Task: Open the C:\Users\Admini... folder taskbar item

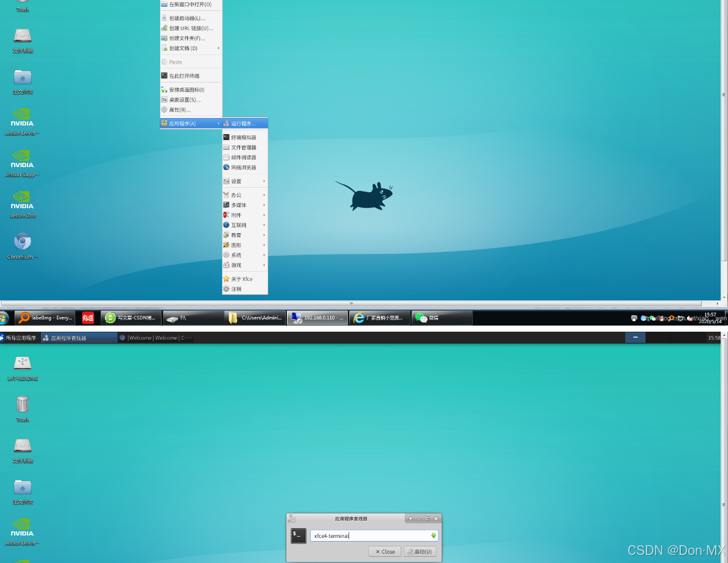Action: [255, 318]
